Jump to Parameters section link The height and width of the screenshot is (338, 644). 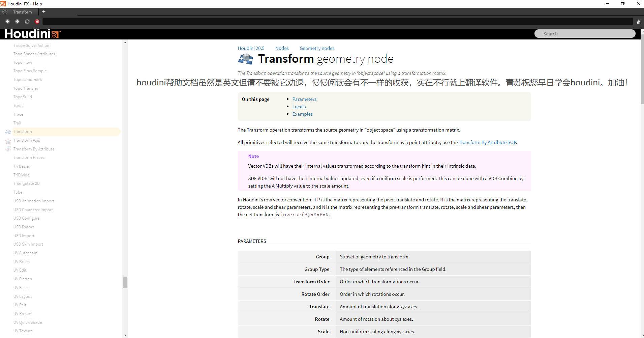[x=304, y=99]
